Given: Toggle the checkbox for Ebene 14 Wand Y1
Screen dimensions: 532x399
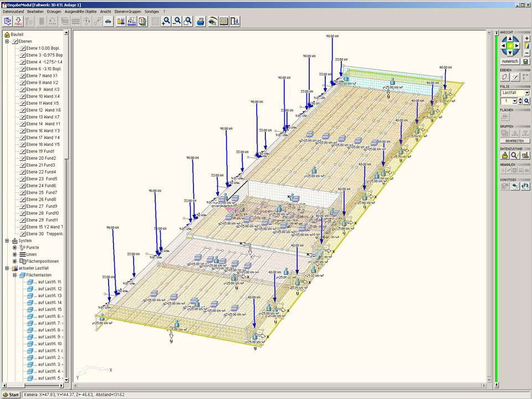Looking at the screenshot, I should (23, 124).
